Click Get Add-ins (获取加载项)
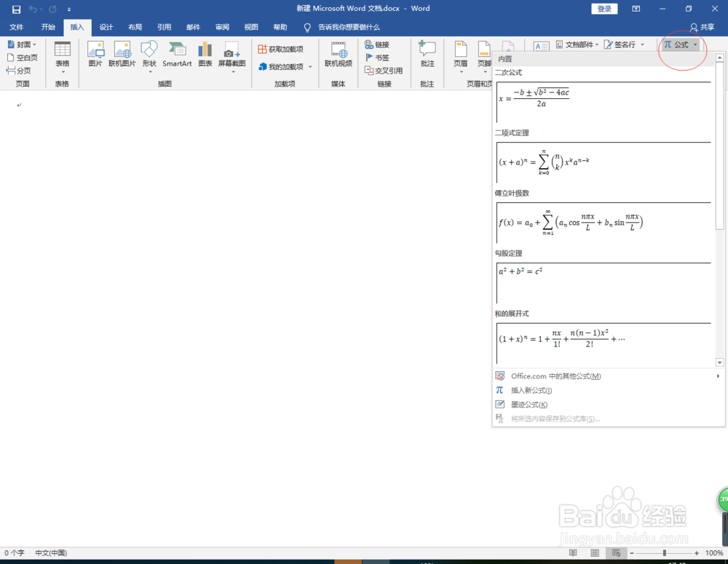Screen dimensions: 728x564 (x=280, y=49)
